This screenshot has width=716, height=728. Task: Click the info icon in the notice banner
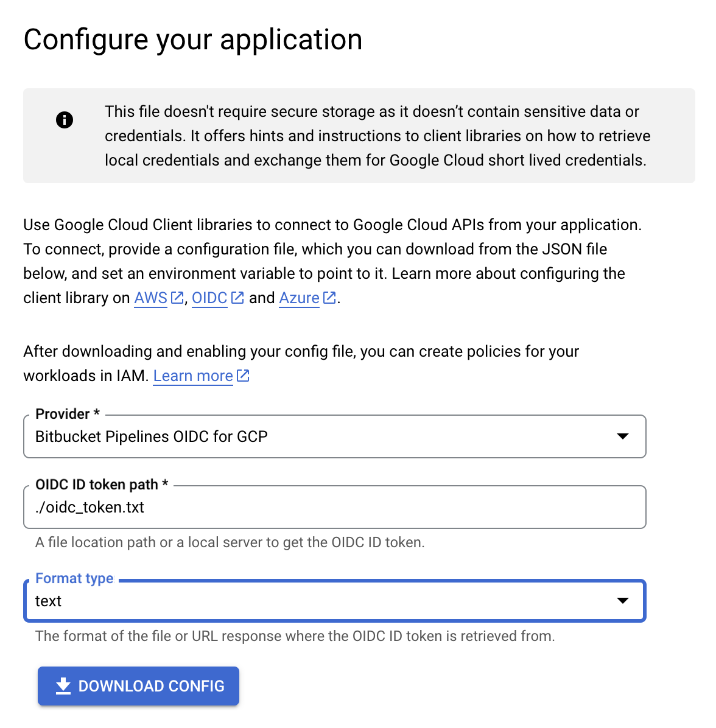(x=65, y=120)
